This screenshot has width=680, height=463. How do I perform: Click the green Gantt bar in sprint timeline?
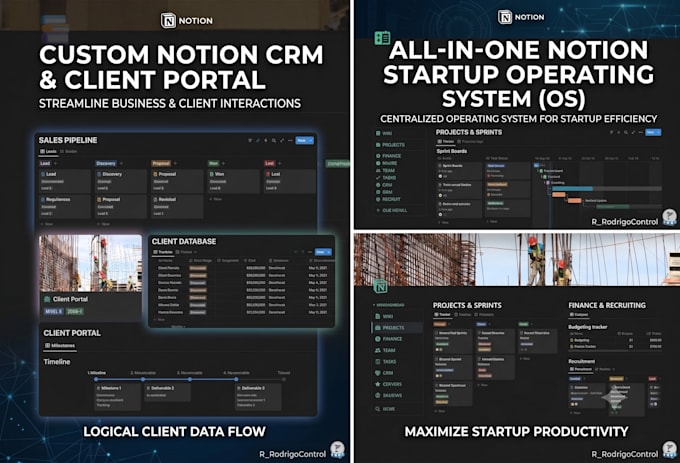tap(613, 207)
